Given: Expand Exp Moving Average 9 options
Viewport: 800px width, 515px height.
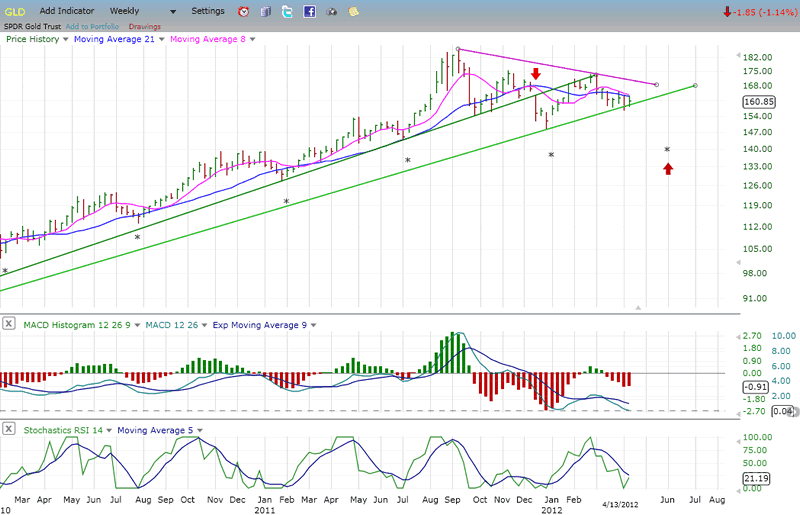Looking at the screenshot, I should 312,324.
